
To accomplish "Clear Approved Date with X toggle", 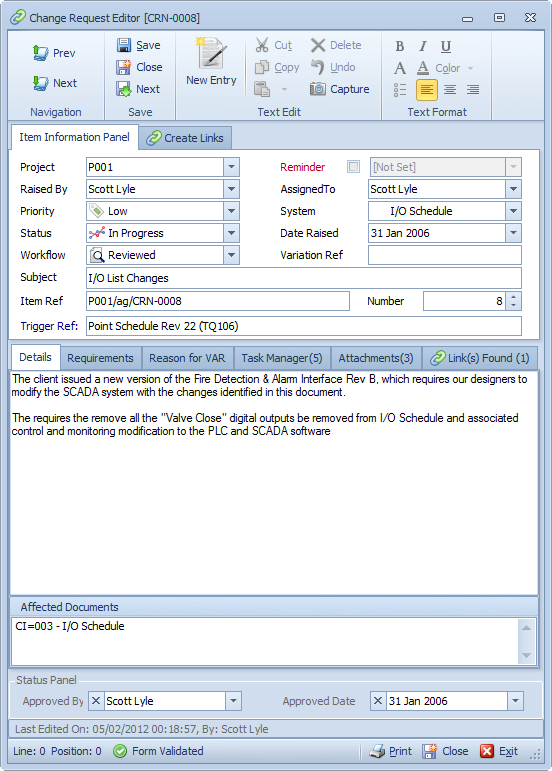I will click(378, 701).
